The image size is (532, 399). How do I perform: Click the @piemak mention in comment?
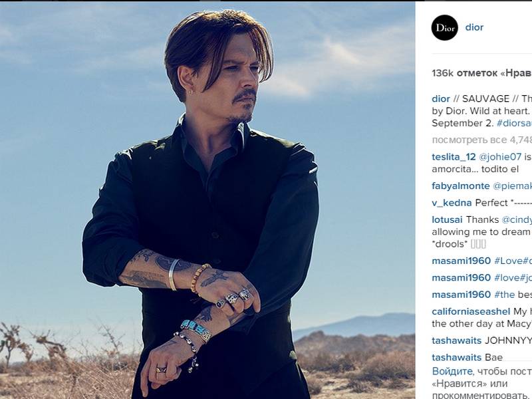(x=512, y=186)
